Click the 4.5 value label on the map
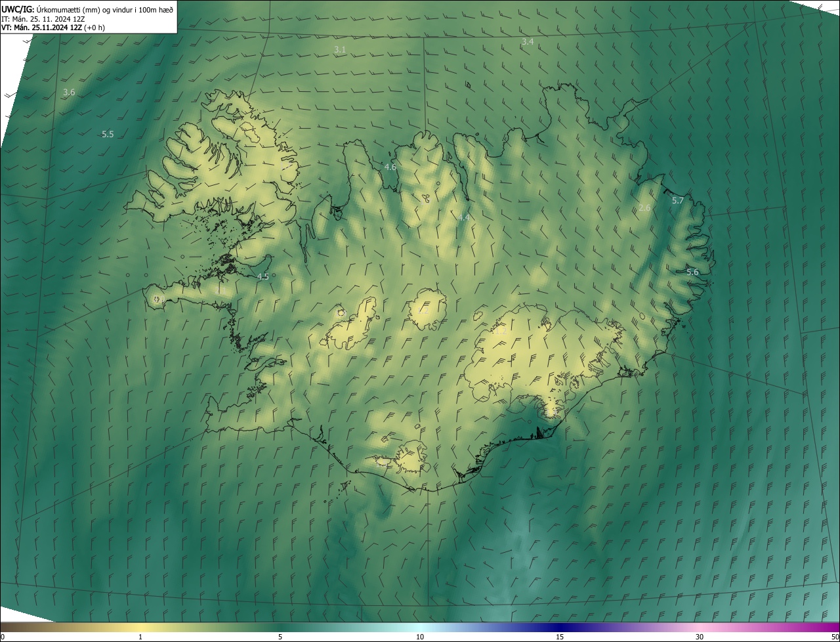Image resolution: width=840 pixels, height=642 pixels. tap(262, 277)
